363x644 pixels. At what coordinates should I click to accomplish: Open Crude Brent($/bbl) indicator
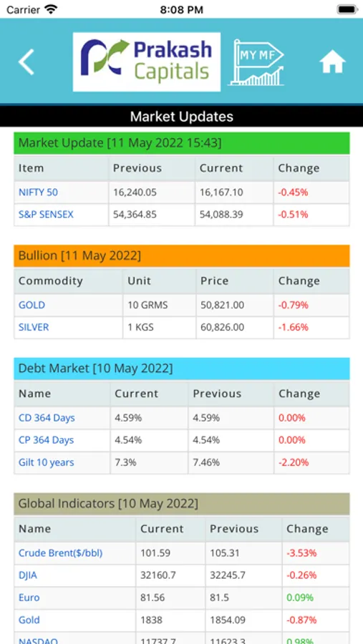pyautogui.click(x=60, y=553)
